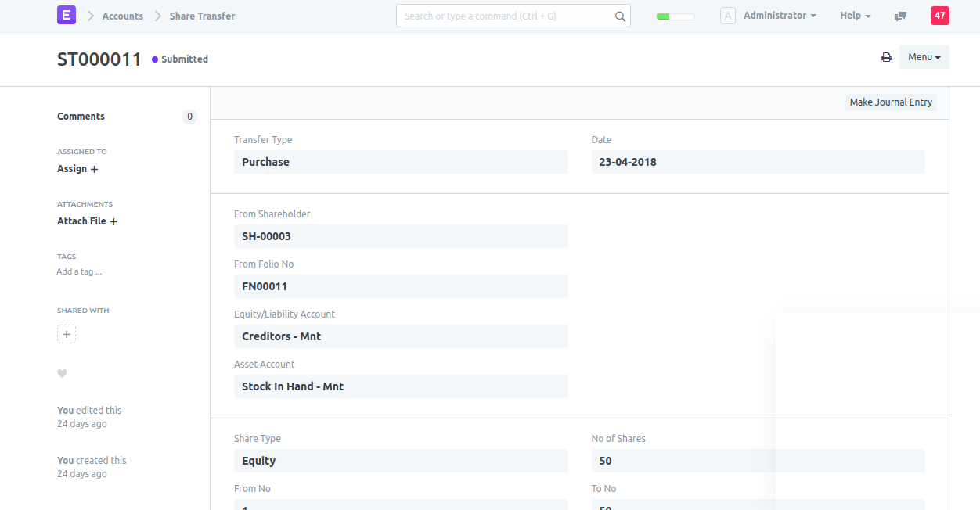Click the Add a tag link
Image resolution: width=980 pixels, height=510 pixels.
[79, 271]
